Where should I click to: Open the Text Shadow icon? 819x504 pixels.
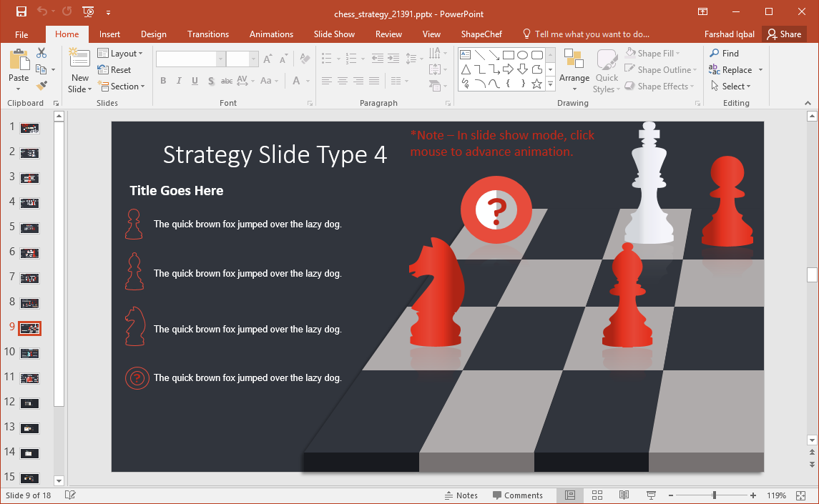tap(211, 81)
